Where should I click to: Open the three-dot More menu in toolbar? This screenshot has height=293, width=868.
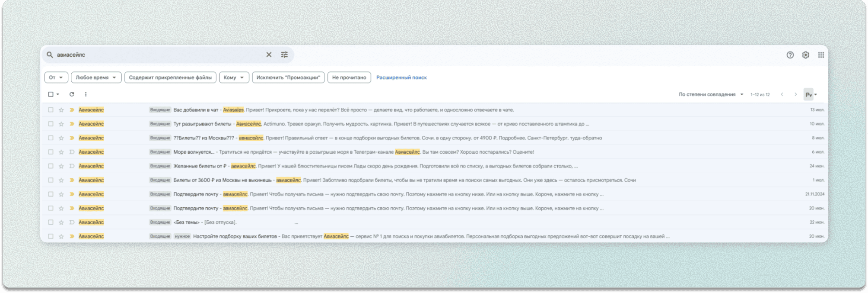[86, 94]
